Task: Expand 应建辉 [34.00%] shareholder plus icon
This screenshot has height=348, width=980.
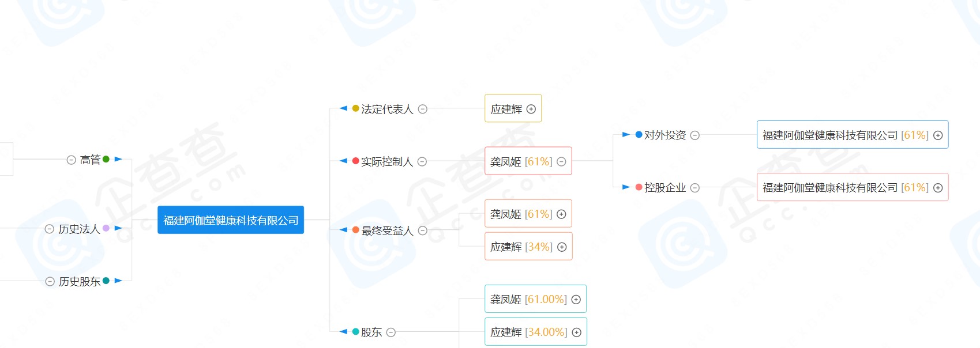Action: click(576, 332)
